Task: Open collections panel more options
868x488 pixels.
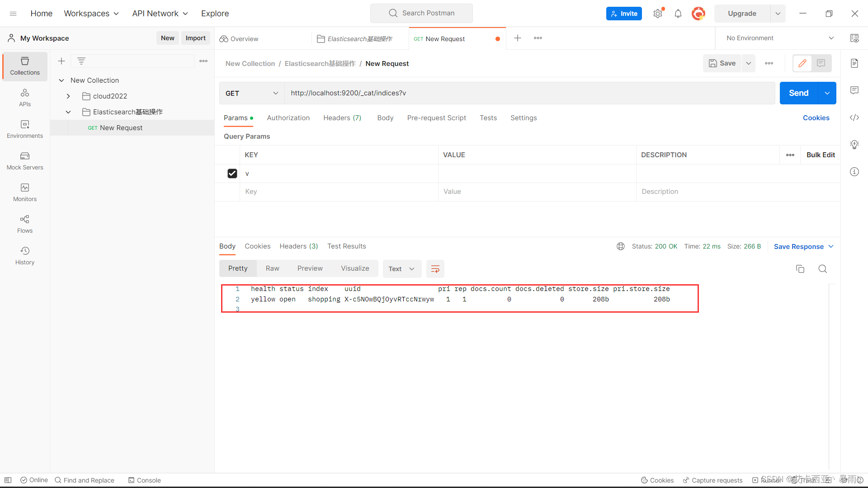Action: (x=203, y=61)
